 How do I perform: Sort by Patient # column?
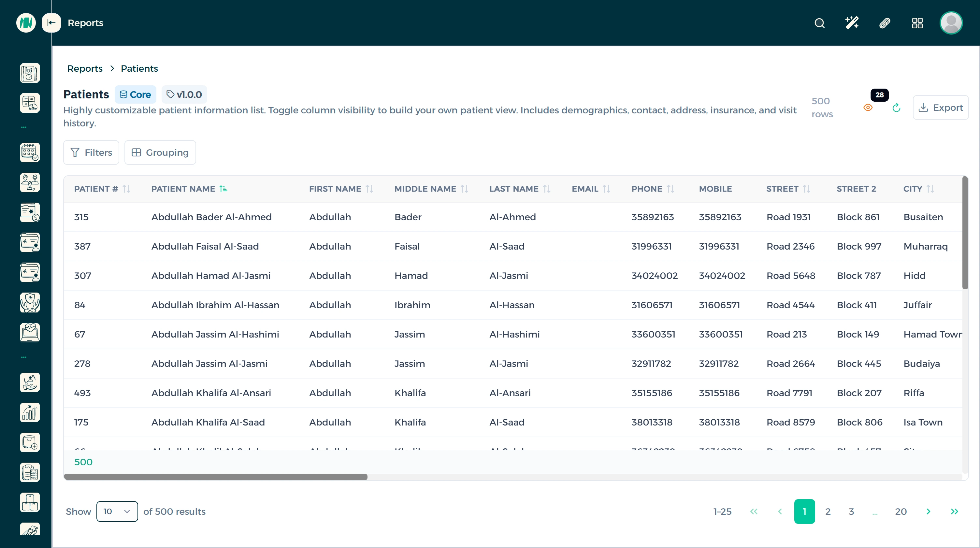(126, 189)
